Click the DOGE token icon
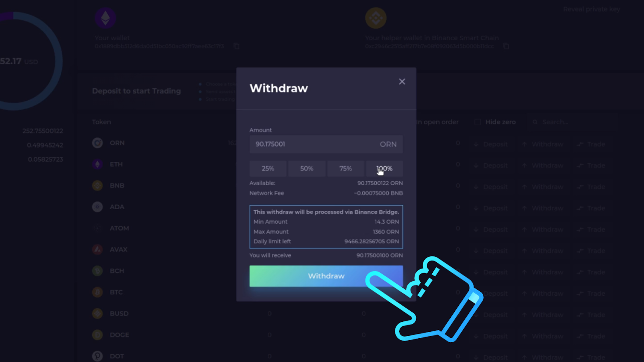 [97, 335]
